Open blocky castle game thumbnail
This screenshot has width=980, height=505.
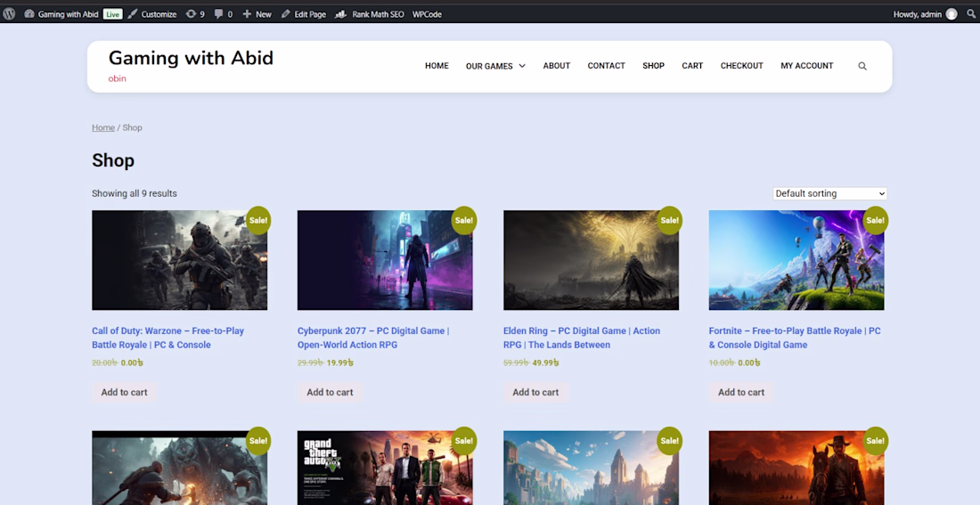click(592, 468)
